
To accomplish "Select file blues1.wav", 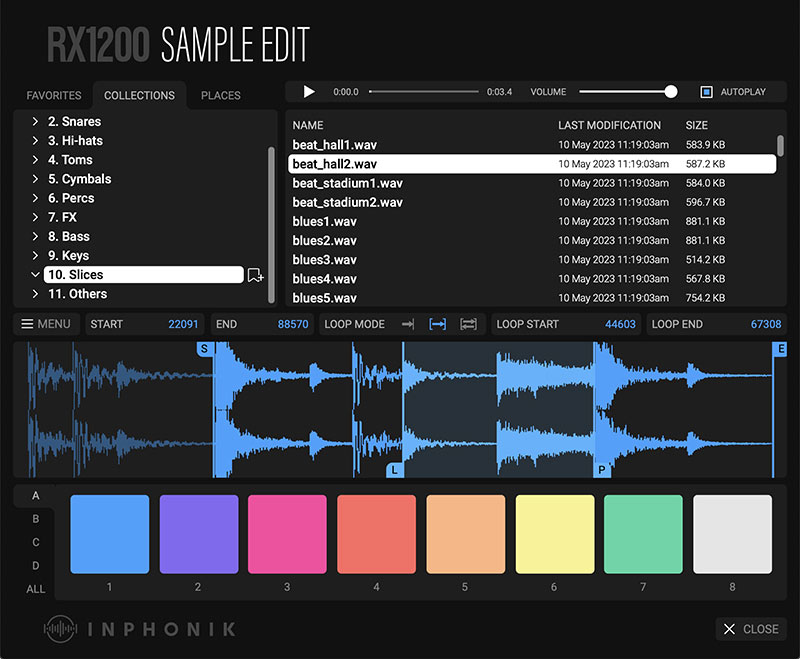I will click(532, 221).
